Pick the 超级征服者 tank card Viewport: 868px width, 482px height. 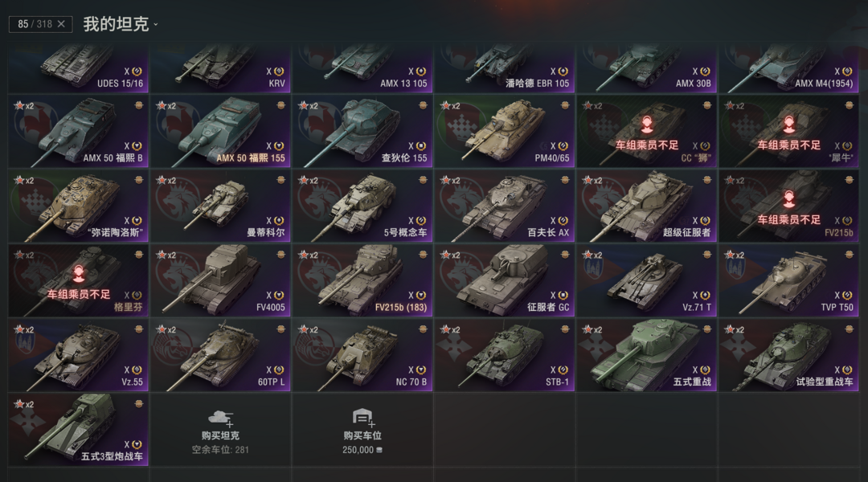pyautogui.click(x=646, y=206)
